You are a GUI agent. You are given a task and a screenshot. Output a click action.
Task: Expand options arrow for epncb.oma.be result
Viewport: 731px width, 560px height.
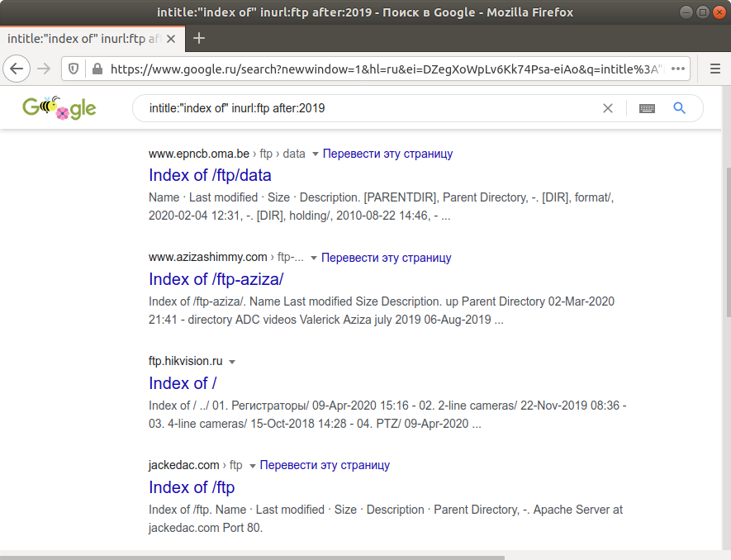pos(316,154)
